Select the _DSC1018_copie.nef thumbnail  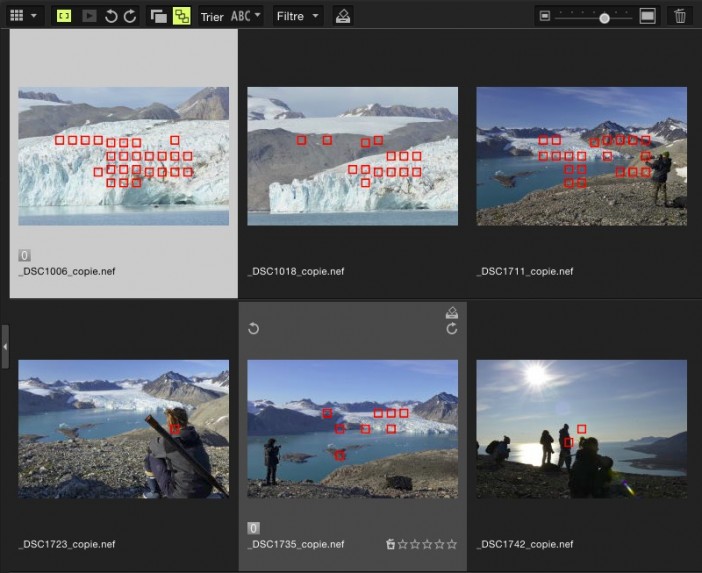click(353, 156)
